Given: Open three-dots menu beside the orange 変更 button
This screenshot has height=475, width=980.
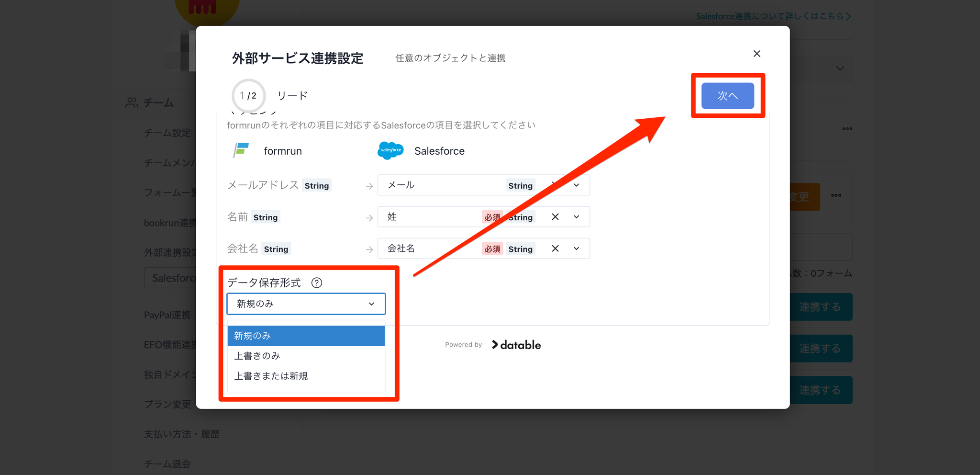Looking at the screenshot, I should point(836,195).
